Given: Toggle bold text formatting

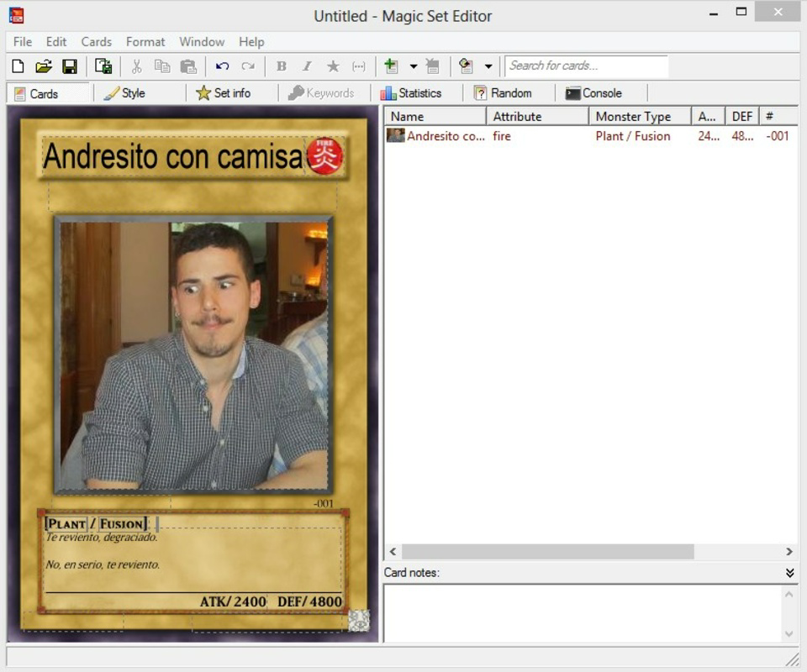Looking at the screenshot, I should pyautogui.click(x=281, y=66).
